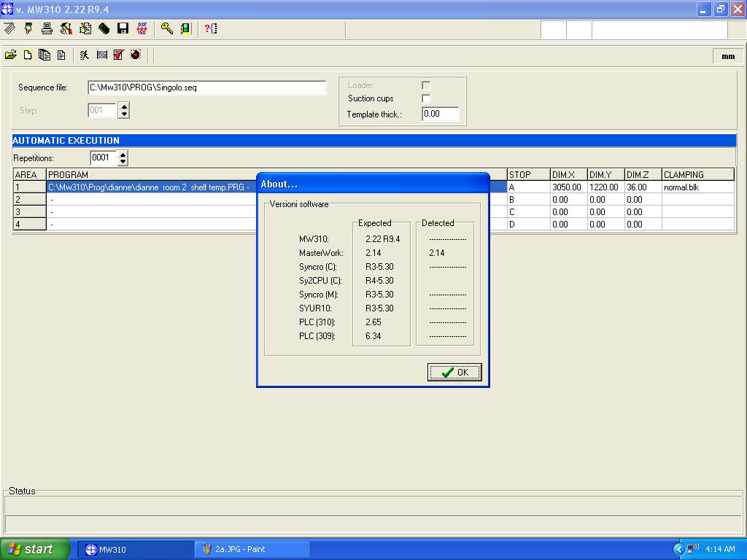
Task: Increase Repetitions with the up arrow
Action: pyautogui.click(x=123, y=155)
